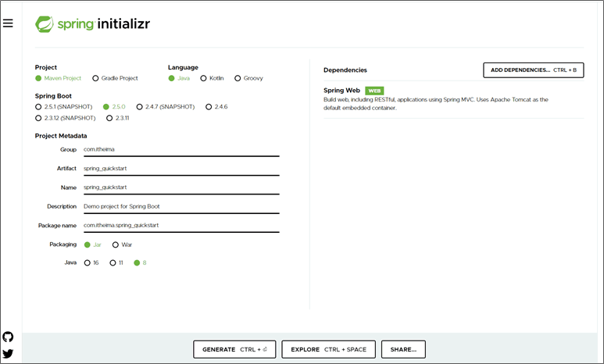Click the Project Metadata heading
604x364 pixels.
coord(61,136)
